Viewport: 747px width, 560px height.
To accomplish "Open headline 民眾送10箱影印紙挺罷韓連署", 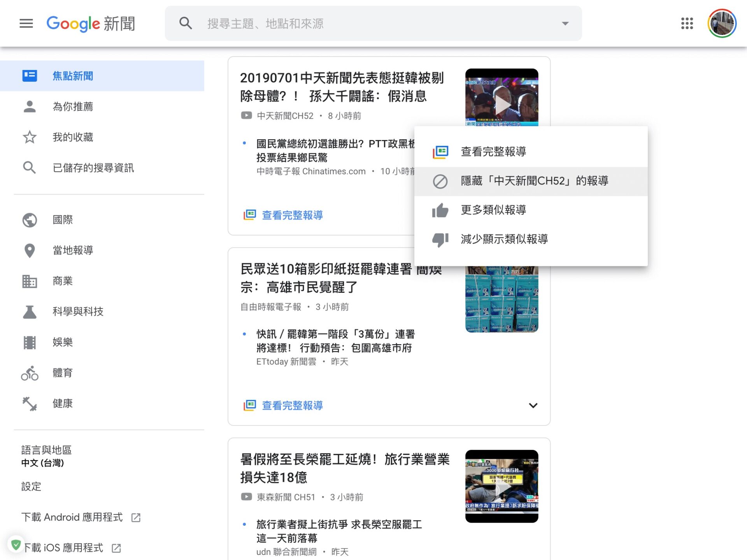I will point(341,278).
